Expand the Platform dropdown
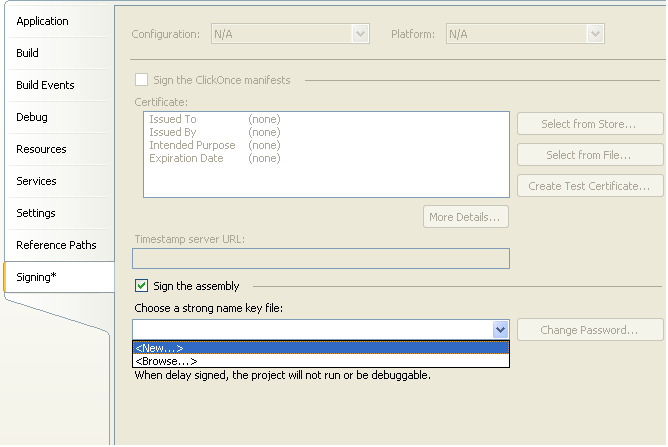668x447 pixels. [x=595, y=34]
